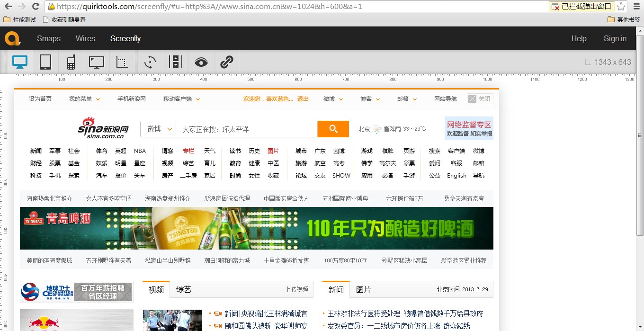This screenshot has width=644, height=331.
Task: Select the Tablet device icon
Action: tap(45, 62)
